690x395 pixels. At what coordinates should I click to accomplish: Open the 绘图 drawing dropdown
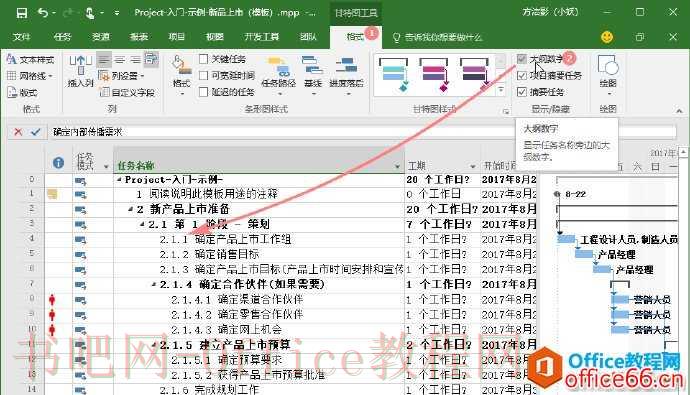608,75
